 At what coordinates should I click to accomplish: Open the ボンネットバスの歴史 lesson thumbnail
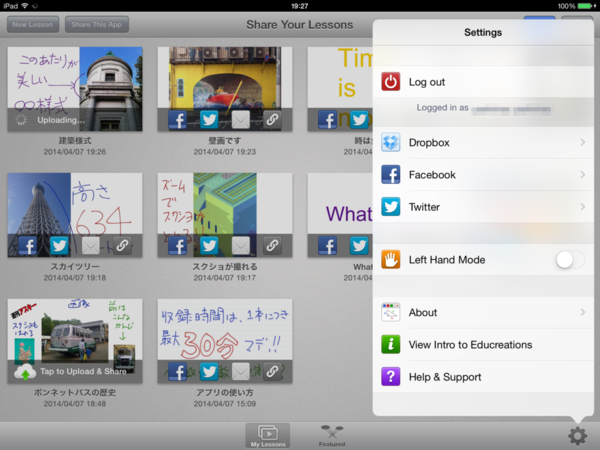[75, 341]
